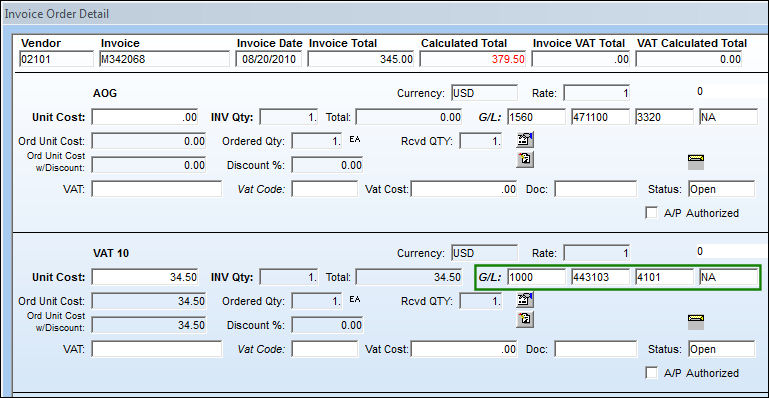This screenshot has width=769, height=398.
Task: Click the AOG INV Qty field
Action: (289, 117)
